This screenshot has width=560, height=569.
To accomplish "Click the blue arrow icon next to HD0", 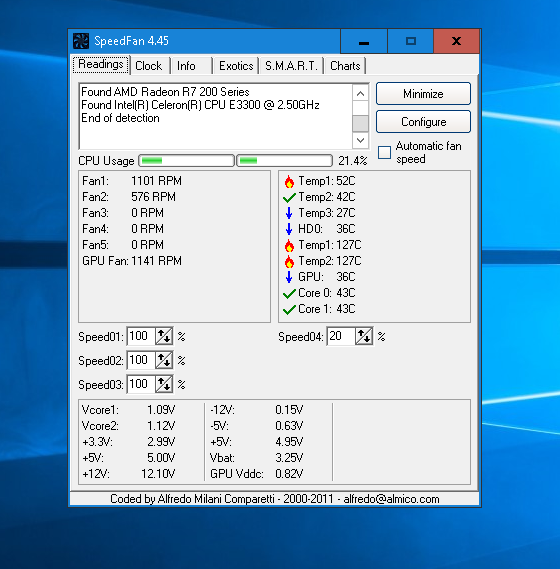I will pos(289,229).
